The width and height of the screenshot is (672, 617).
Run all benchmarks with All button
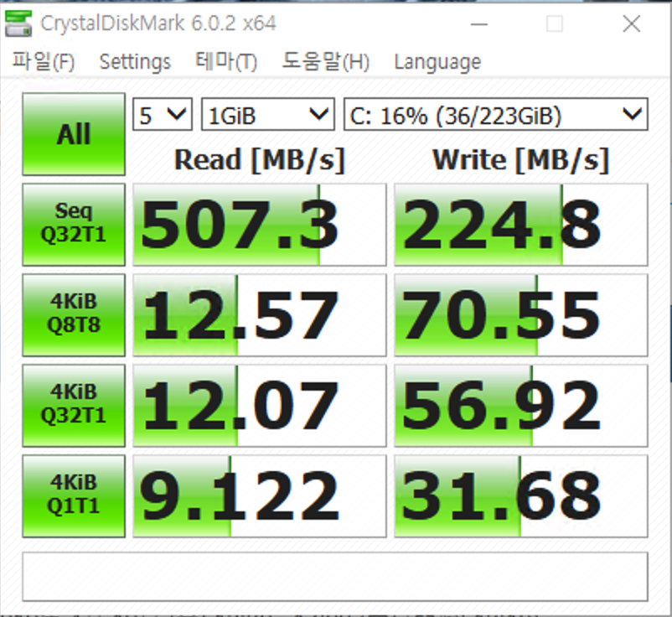[74, 134]
